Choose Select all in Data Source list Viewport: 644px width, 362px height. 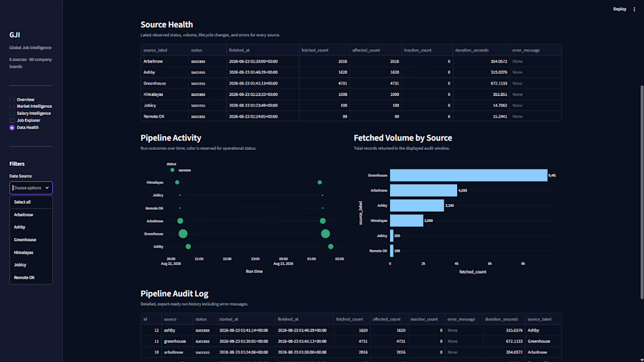(31, 202)
